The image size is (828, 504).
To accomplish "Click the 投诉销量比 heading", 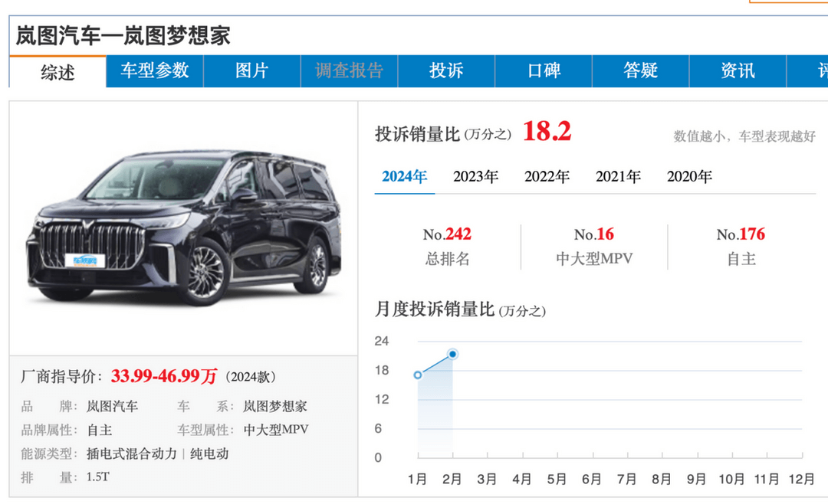I will coord(417,134).
